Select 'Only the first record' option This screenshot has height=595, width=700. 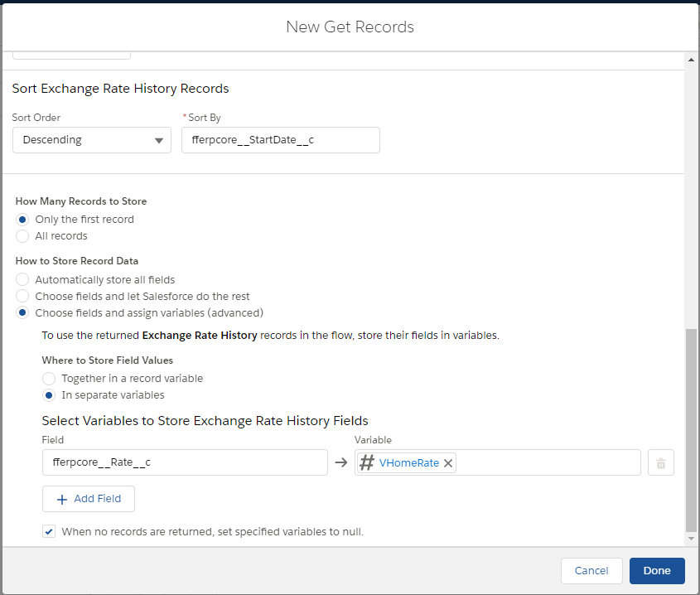pyautogui.click(x=22, y=220)
